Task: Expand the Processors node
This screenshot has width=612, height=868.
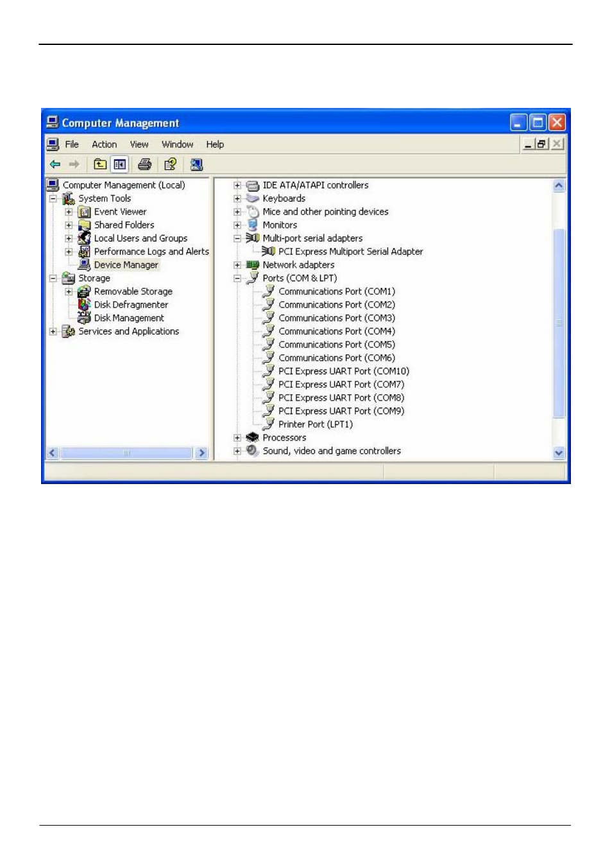Action: tap(237, 438)
